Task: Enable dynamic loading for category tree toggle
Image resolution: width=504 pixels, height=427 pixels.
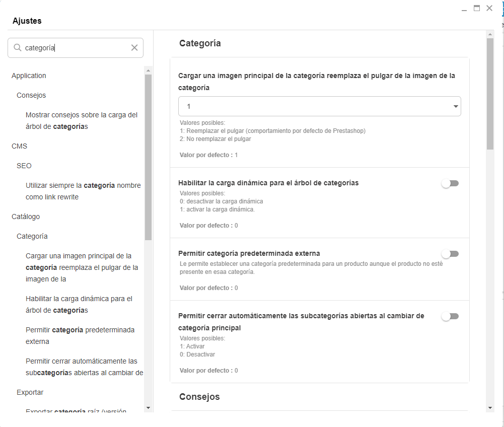Action: pos(450,183)
